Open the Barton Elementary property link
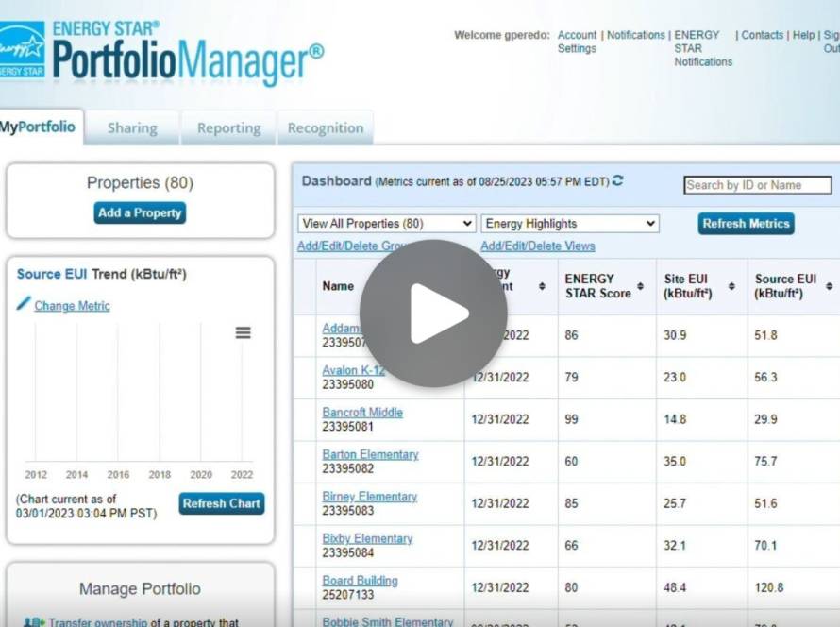Screen dimensions: 840x627 pos(370,454)
